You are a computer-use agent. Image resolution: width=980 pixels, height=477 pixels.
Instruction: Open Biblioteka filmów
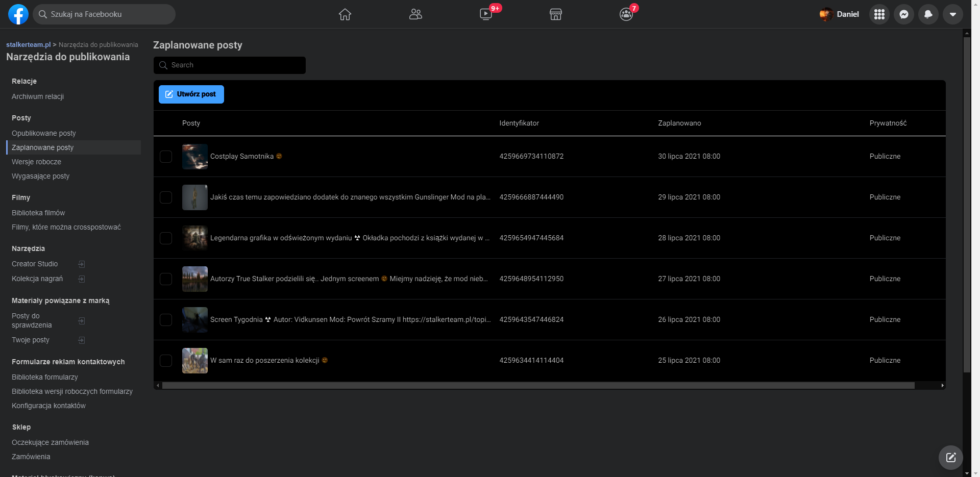pos(38,213)
